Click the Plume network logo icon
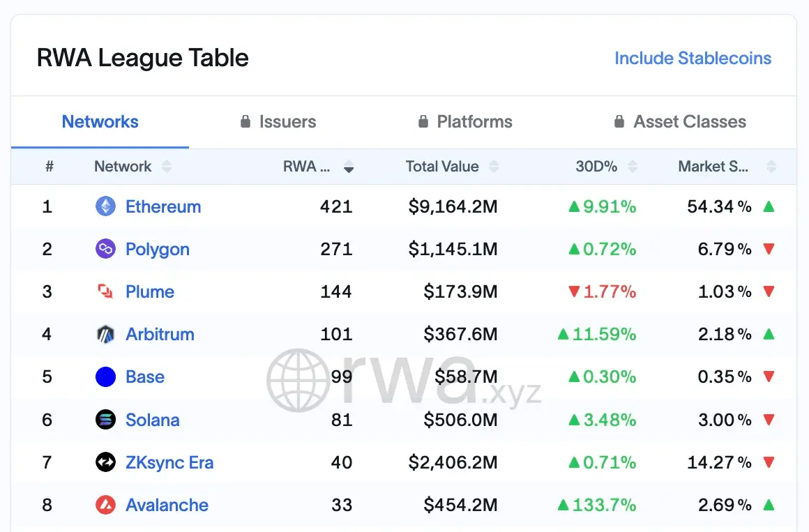This screenshot has height=532, width=809. (x=106, y=291)
